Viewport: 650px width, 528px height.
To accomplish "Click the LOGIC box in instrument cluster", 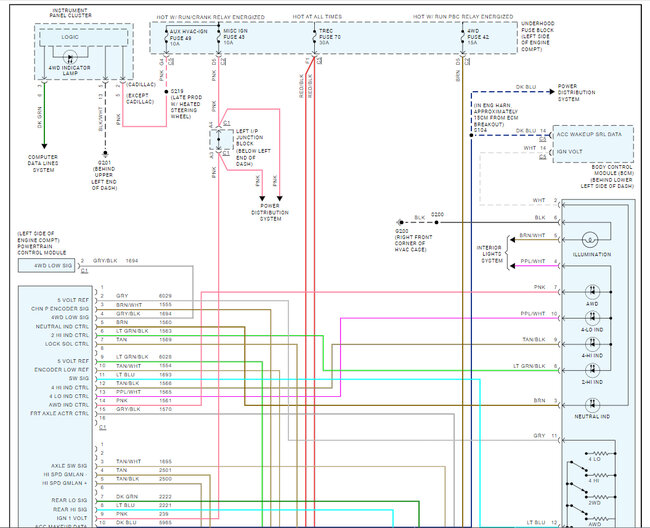I will click(83, 37).
